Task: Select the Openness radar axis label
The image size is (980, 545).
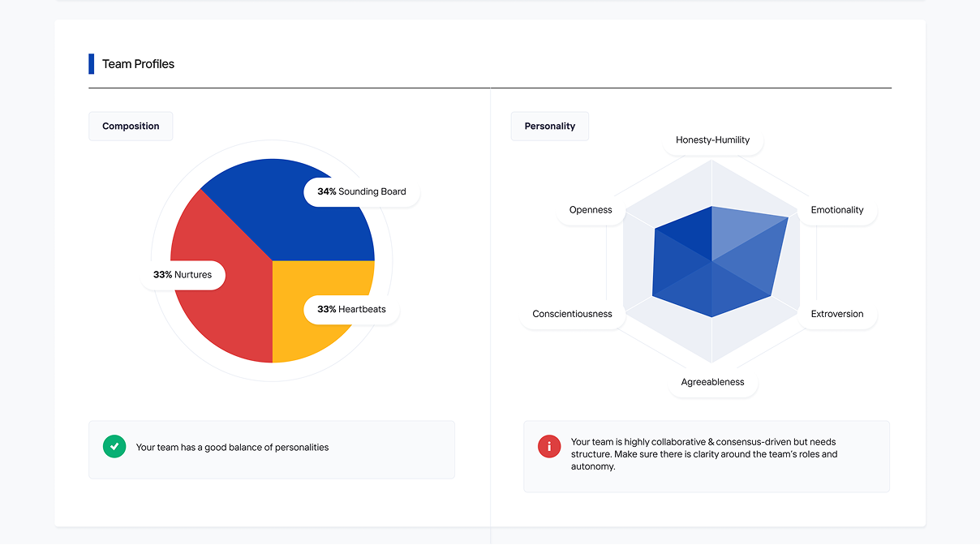Action: coord(591,210)
